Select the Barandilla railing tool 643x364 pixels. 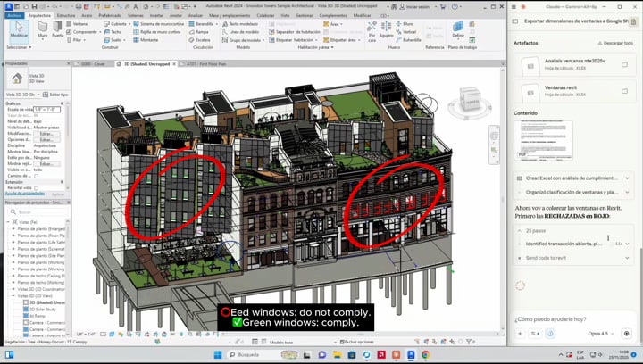(x=204, y=24)
